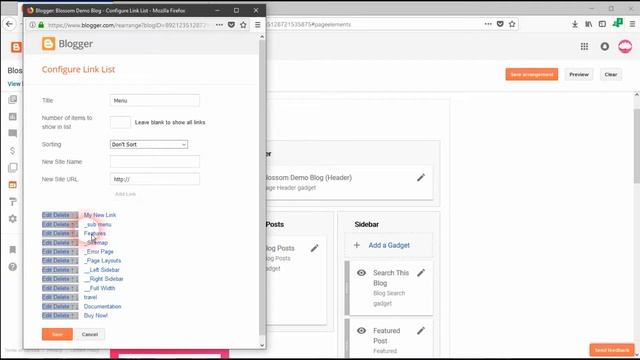
Task: Click Delete for Features row
Action: pos(61,233)
